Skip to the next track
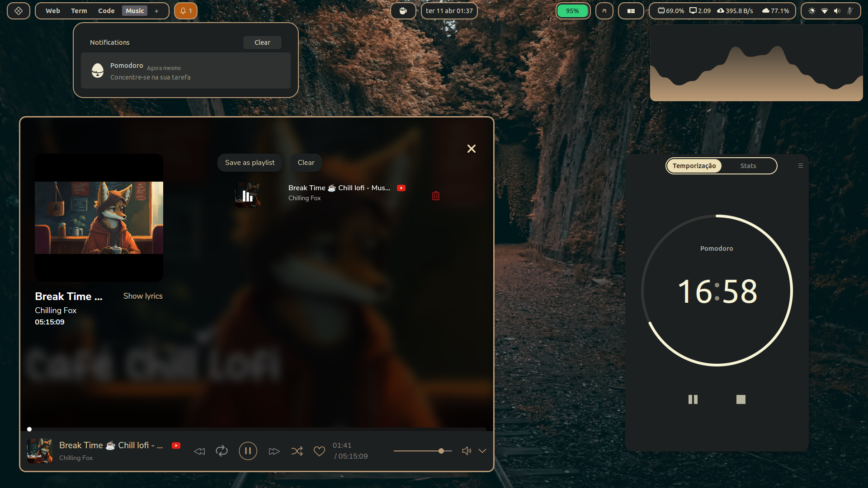Viewport: 868px width, 488px height. (x=274, y=451)
